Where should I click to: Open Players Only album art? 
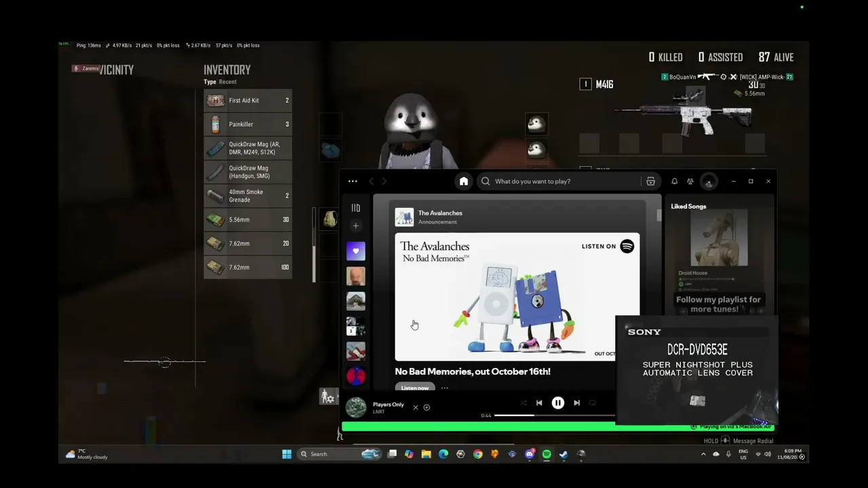tap(356, 407)
